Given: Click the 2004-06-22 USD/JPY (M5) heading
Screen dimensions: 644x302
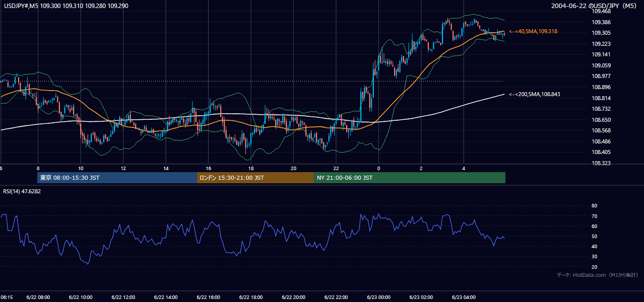Looking at the screenshot, I should point(595,6).
